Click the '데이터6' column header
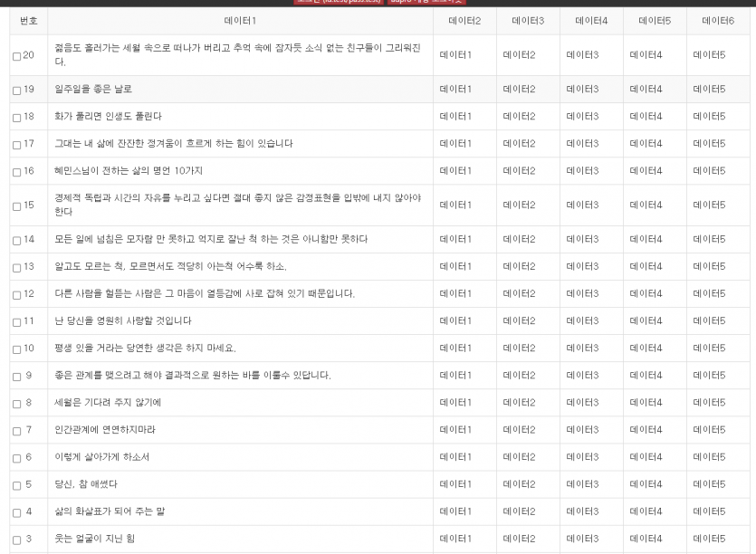The height and width of the screenshot is (554, 756). (x=718, y=20)
